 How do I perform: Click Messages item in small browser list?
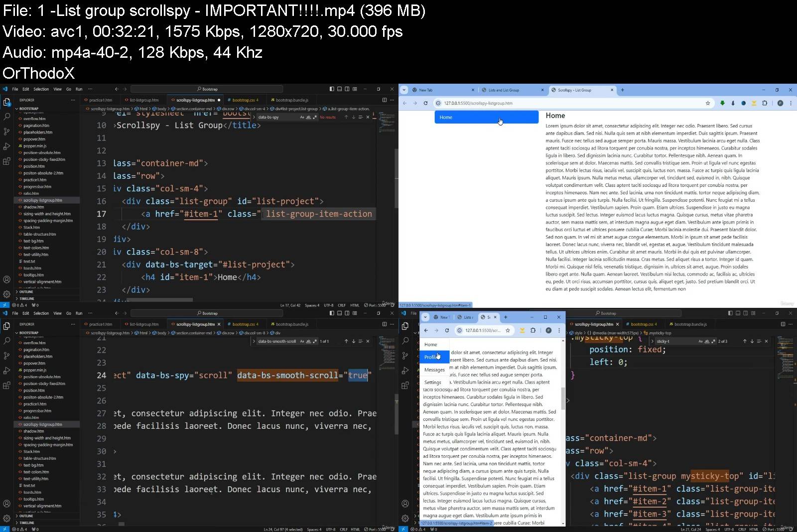434,370
